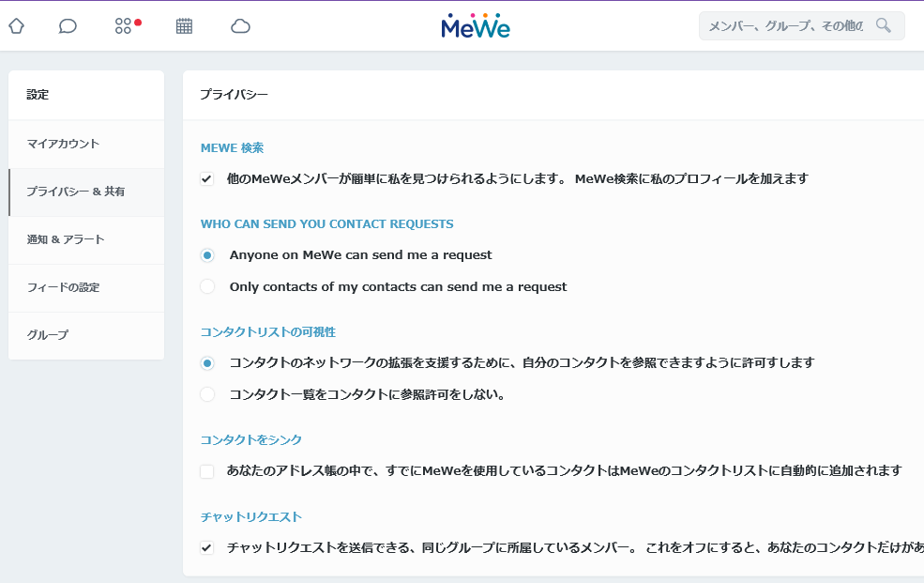Select Only contacts of my contacts option
Viewport: 924px width, 583px height.
click(207, 286)
